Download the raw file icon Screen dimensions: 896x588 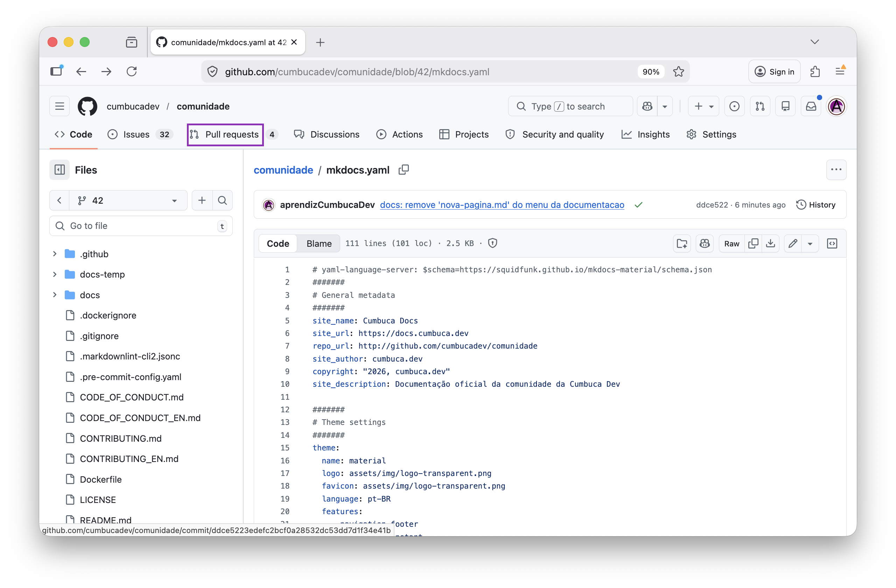[771, 244]
